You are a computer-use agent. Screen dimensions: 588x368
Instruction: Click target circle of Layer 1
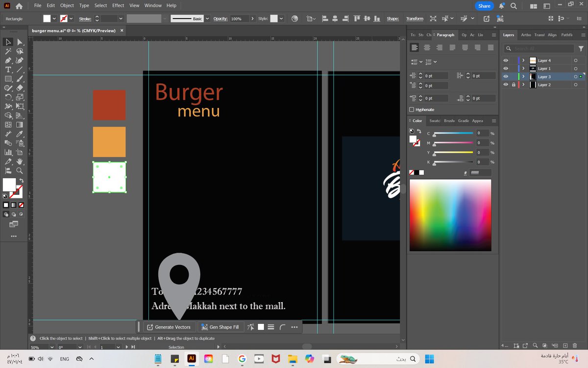576,68
